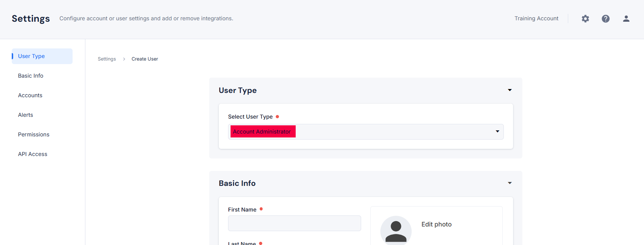Screen dimensions: 644x245
Task: Open the Select User Type dropdown
Action: point(366,132)
